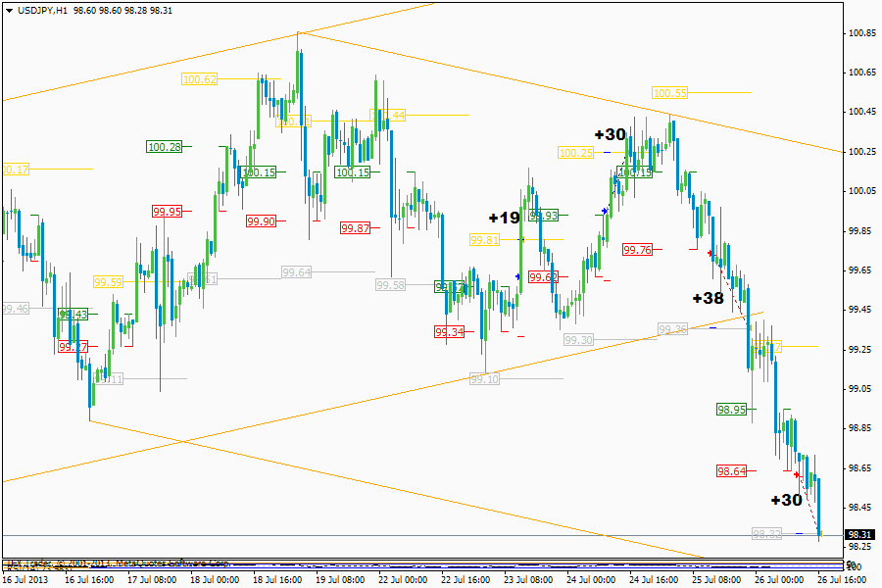Select the yellow 100.44 price label

(387, 116)
